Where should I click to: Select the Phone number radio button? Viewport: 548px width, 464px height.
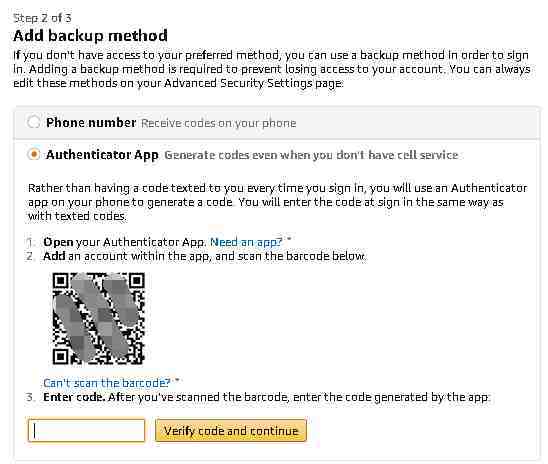34,122
